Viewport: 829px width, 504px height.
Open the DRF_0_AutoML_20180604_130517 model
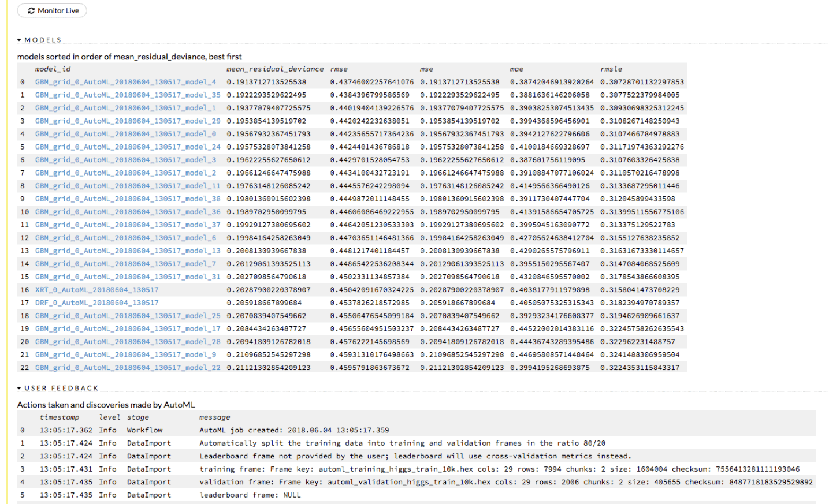(x=96, y=303)
